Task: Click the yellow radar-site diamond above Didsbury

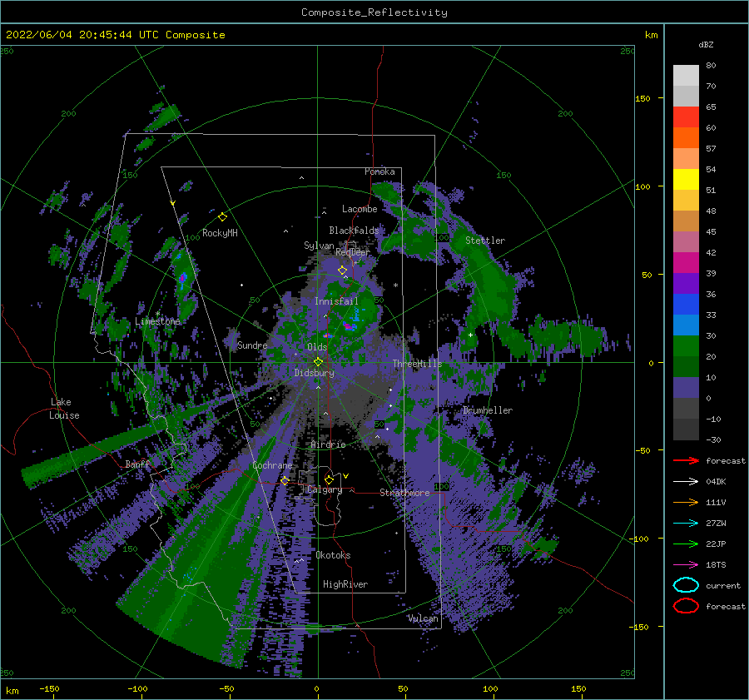Action: pos(318,362)
